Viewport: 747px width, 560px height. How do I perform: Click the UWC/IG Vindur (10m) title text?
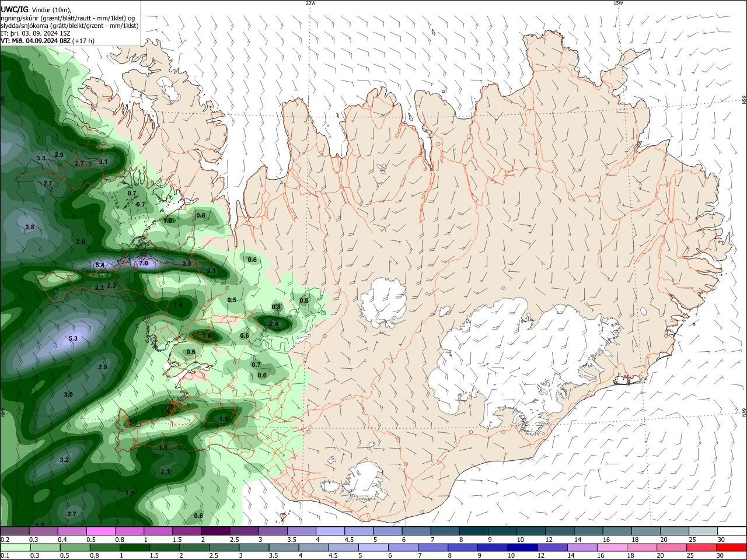pos(36,10)
